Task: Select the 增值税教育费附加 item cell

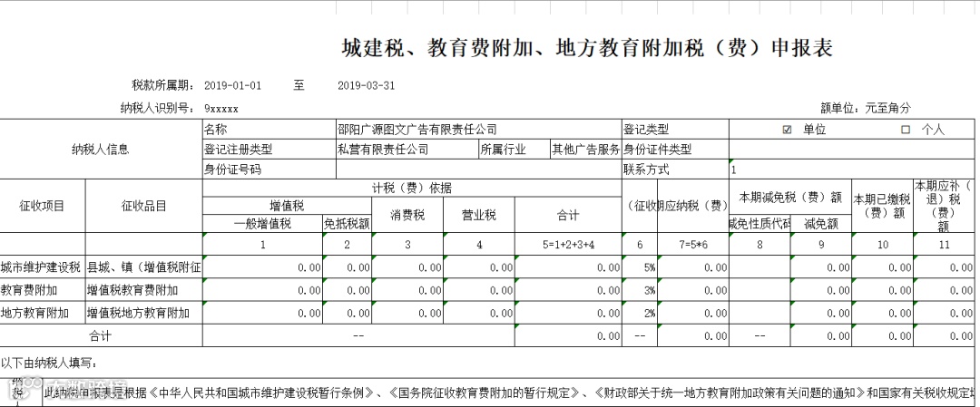Action: tap(143, 290)
